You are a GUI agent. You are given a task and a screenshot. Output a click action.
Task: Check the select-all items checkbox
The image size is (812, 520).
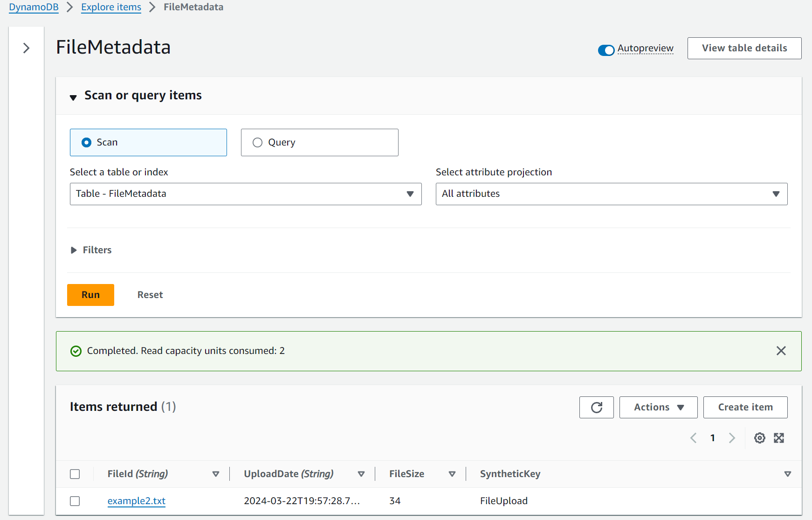point(75,474)
